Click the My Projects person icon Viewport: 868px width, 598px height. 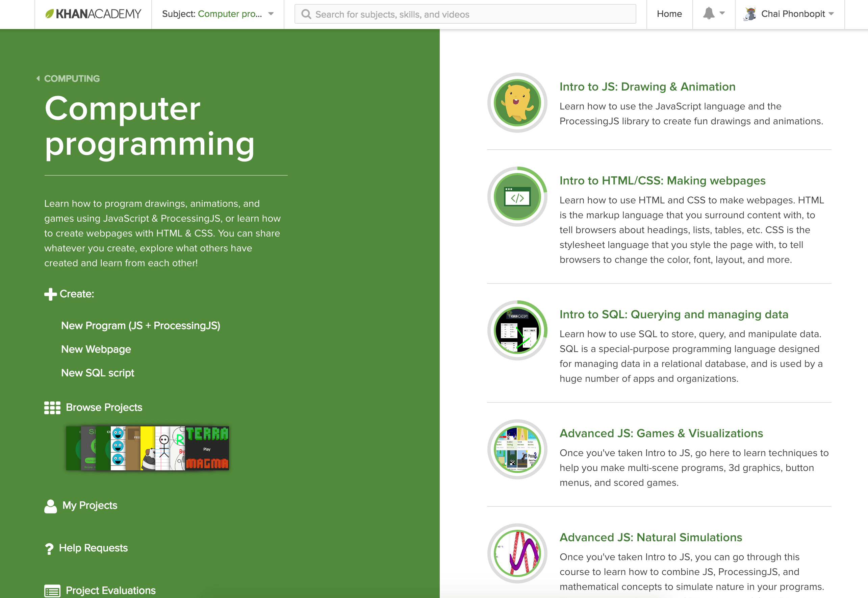click(51, 506)
